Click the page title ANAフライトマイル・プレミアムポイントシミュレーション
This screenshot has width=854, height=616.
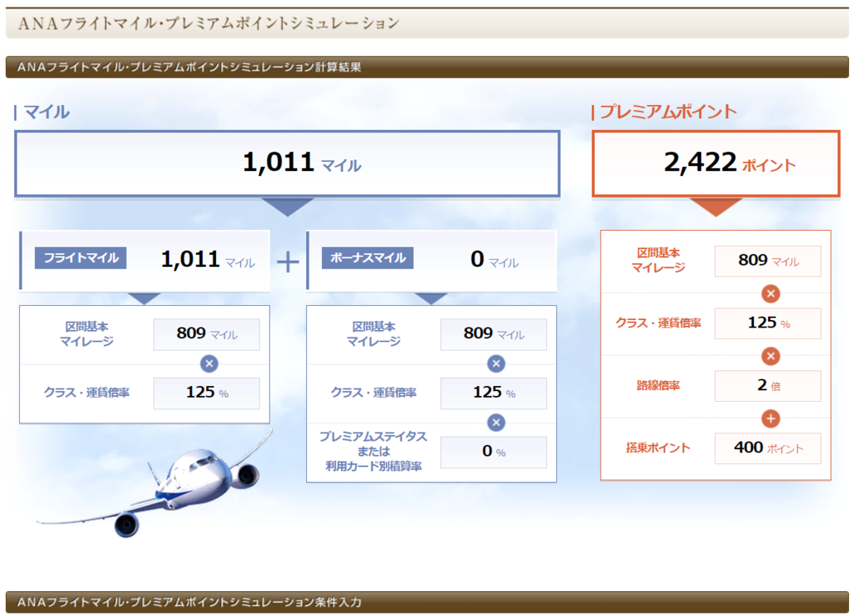point(209,23)
